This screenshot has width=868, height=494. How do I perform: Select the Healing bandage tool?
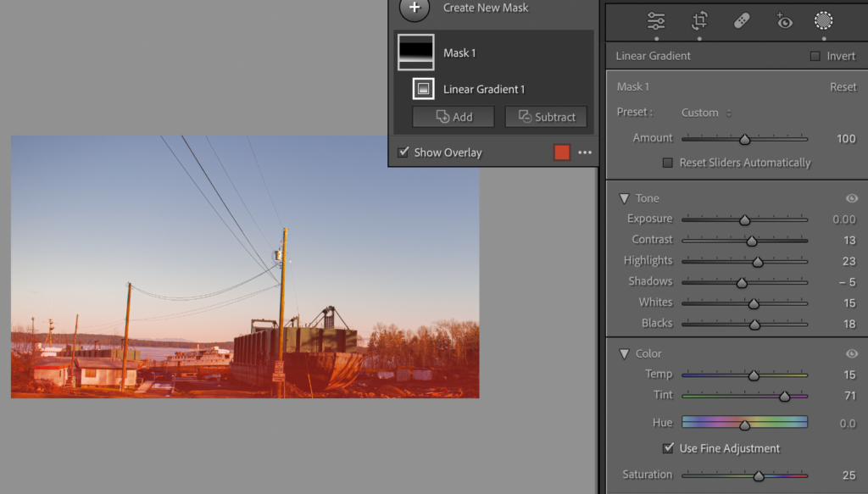tap(742, 21)
